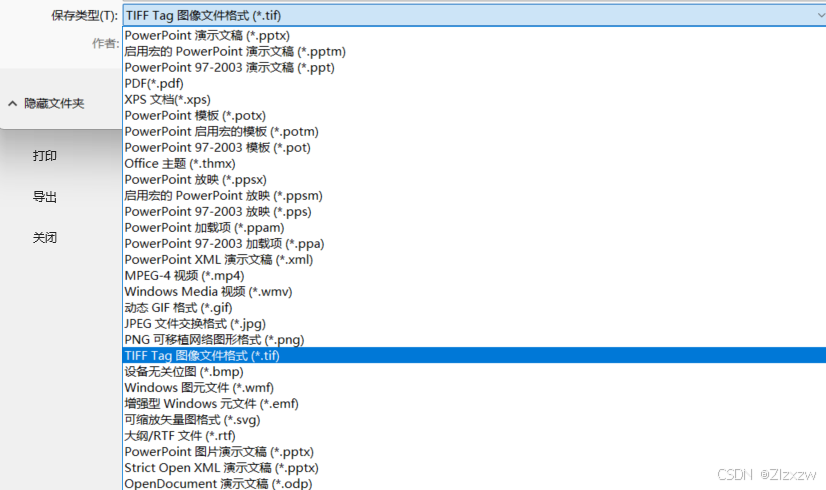Select PowerPoint 97-2003 模板 (*.pot)
826x490 pixels.
point(474,148)
